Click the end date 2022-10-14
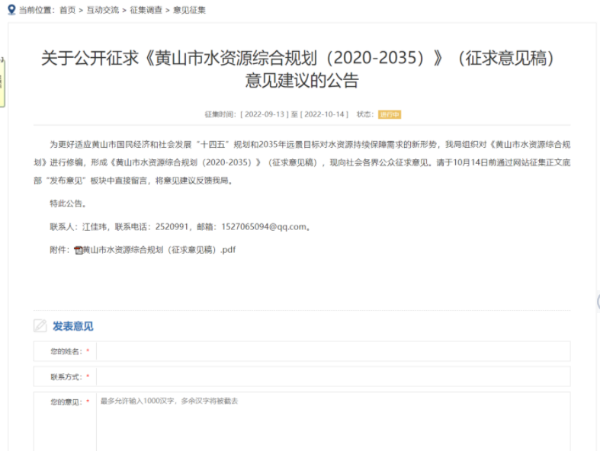This screenshot has width=600, height=451. (324, 115)
